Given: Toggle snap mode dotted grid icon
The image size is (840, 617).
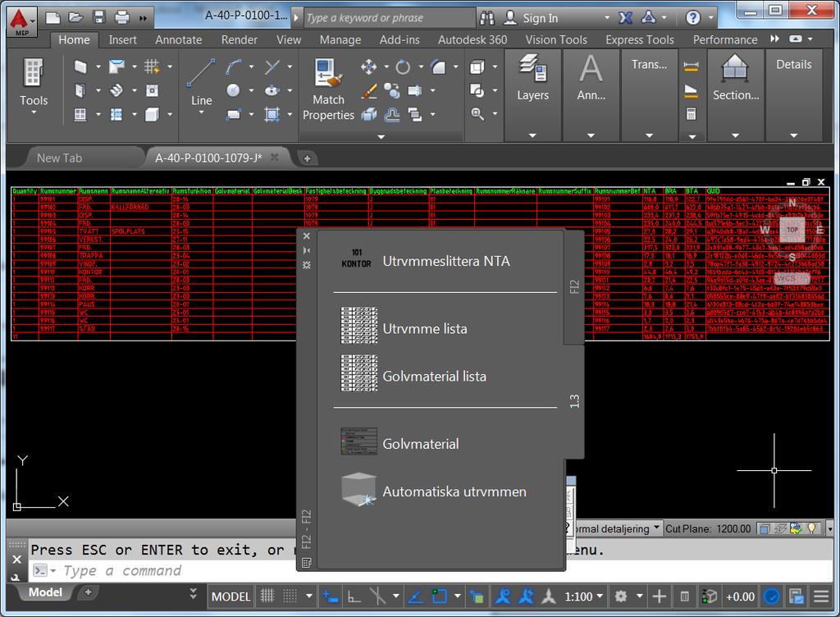Looking at the screenshot, I should click(290, 596).
